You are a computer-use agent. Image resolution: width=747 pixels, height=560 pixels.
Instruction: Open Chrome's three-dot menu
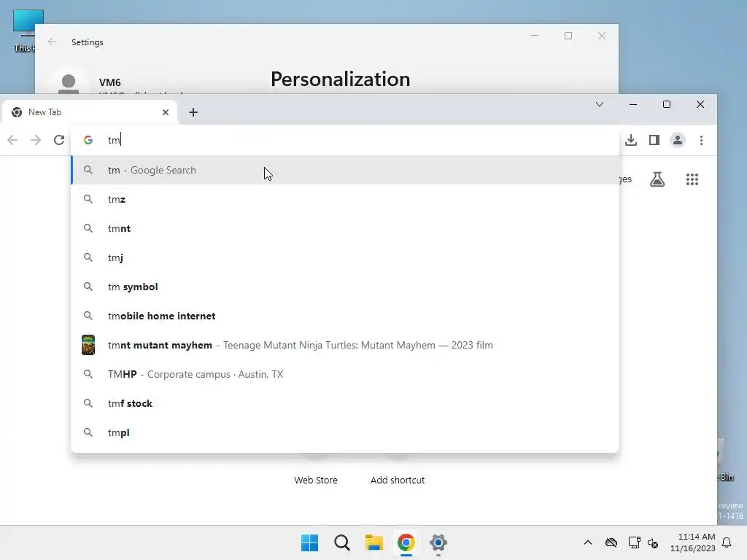pyautogui.click(x=701, y=140)
